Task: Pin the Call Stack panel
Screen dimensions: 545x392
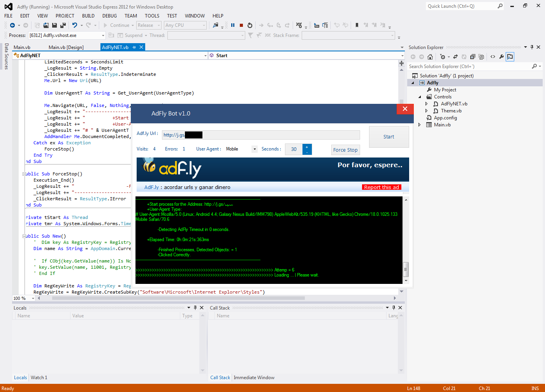Action: (x=394, y=308)
